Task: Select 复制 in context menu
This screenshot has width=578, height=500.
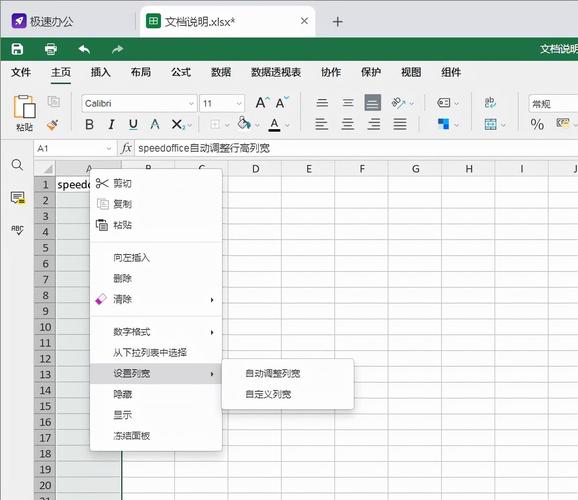Action: 156,204
